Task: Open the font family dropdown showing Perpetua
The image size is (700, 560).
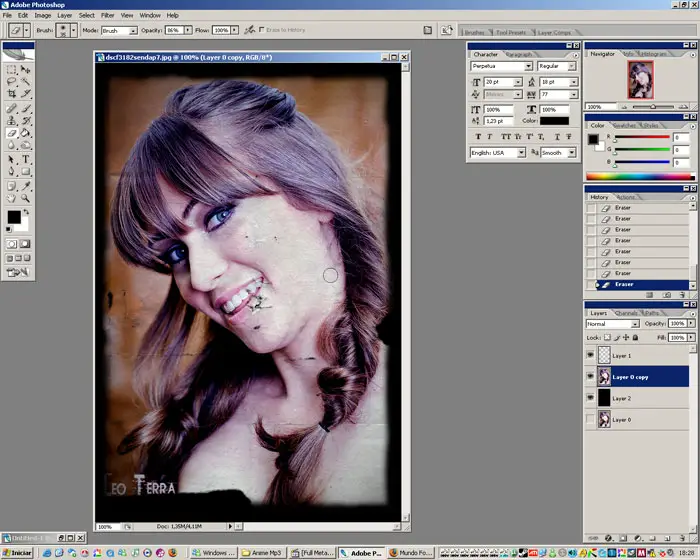Action: pyautogui.click(x=499, y=67)
